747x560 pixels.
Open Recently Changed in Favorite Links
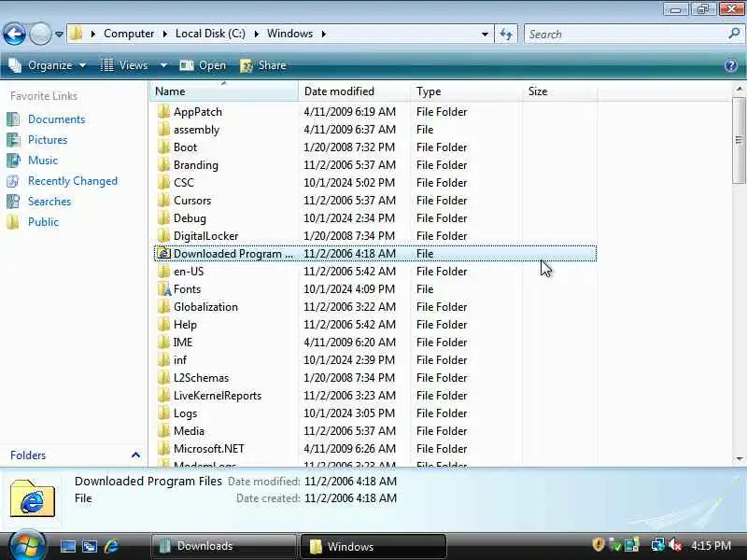pyautogui.click(x=73, y=181)
